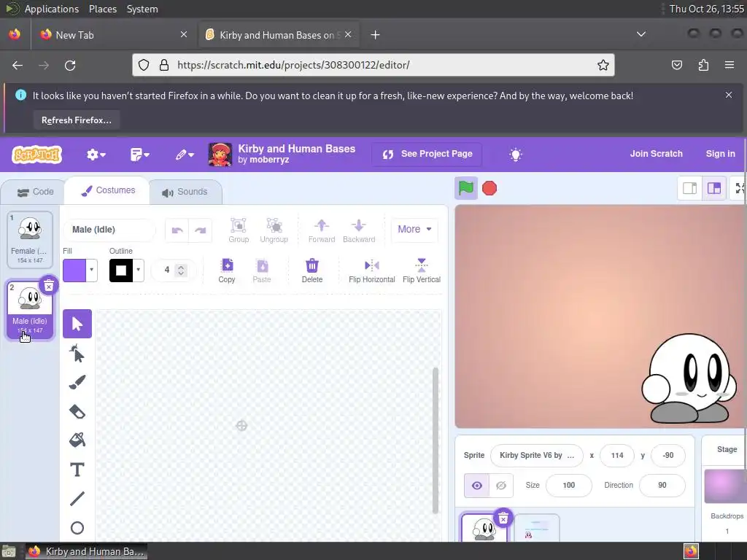
Task: Open the Edit pencil dropdown
Action: click(x=185, y=155)
